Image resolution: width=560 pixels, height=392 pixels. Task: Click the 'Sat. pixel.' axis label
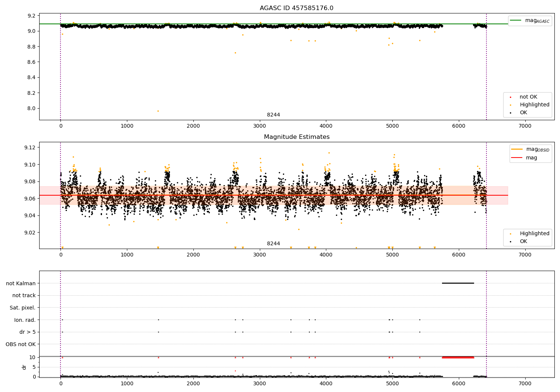point(23,308)
